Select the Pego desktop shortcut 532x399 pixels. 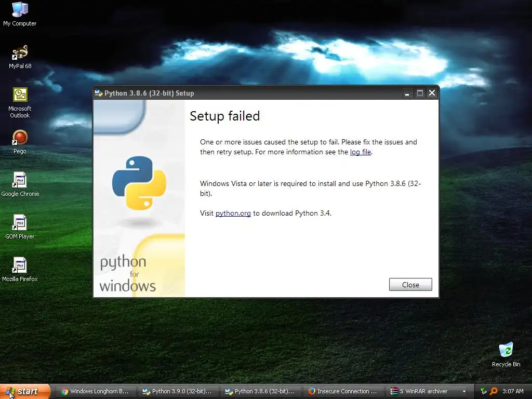pos(20,142)
